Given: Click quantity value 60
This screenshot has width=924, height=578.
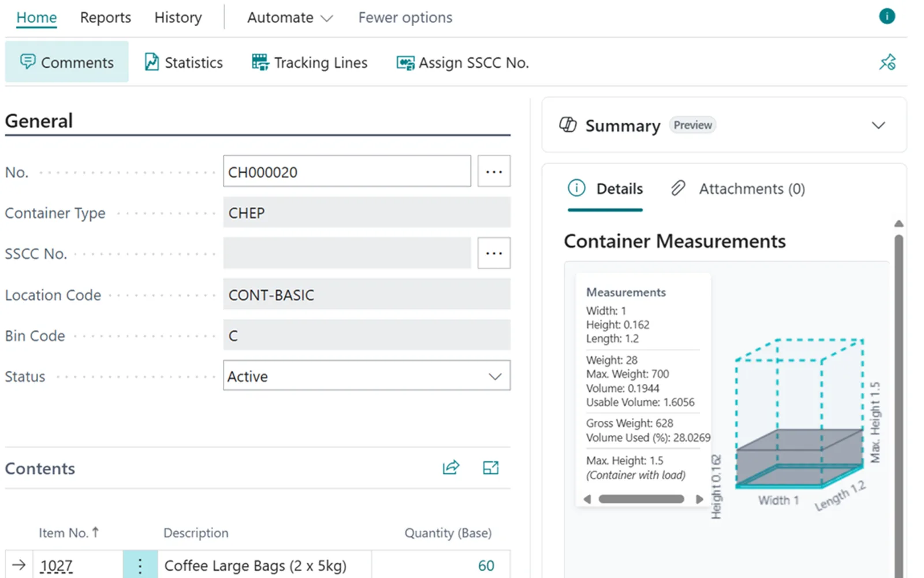Looking at the screenshot, I should tap(486, 565).
